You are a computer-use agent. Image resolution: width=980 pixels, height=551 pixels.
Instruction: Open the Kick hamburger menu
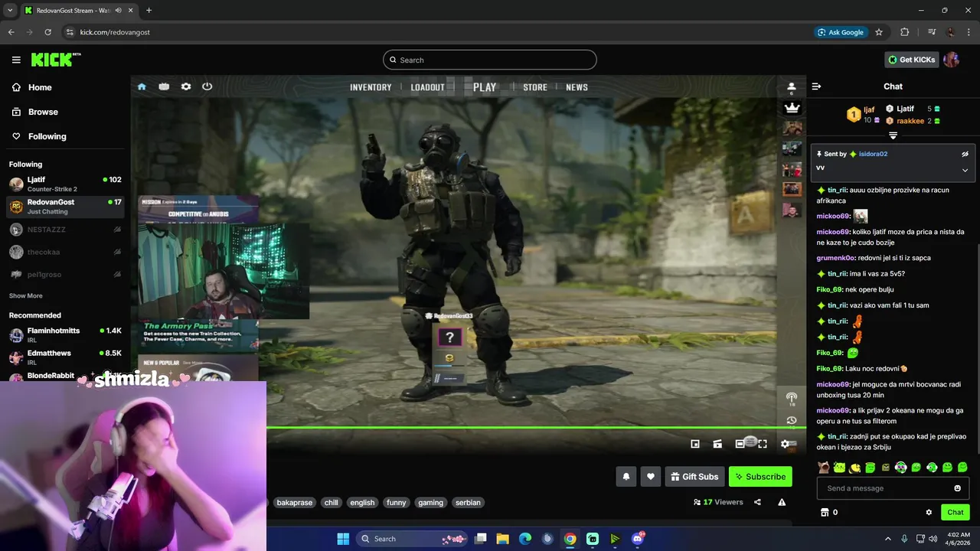[x=16, y=60]
